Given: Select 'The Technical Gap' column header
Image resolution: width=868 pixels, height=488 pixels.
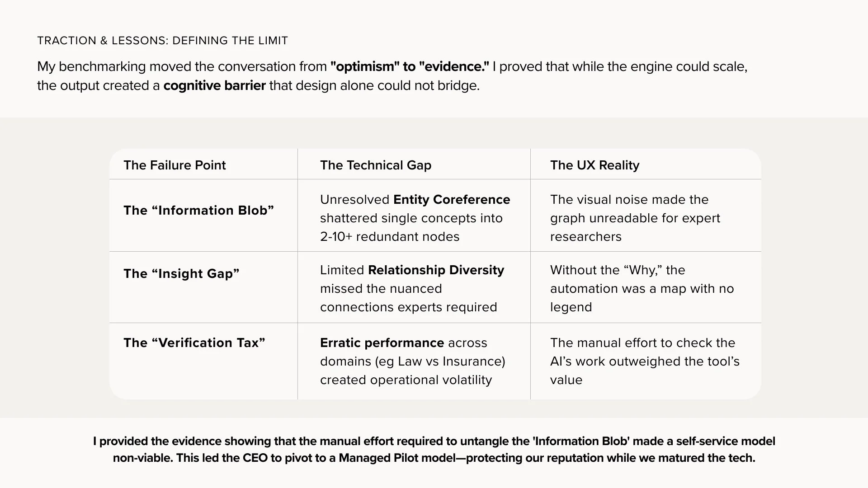Looking at the screenshot, I should [x=375, y=165].
